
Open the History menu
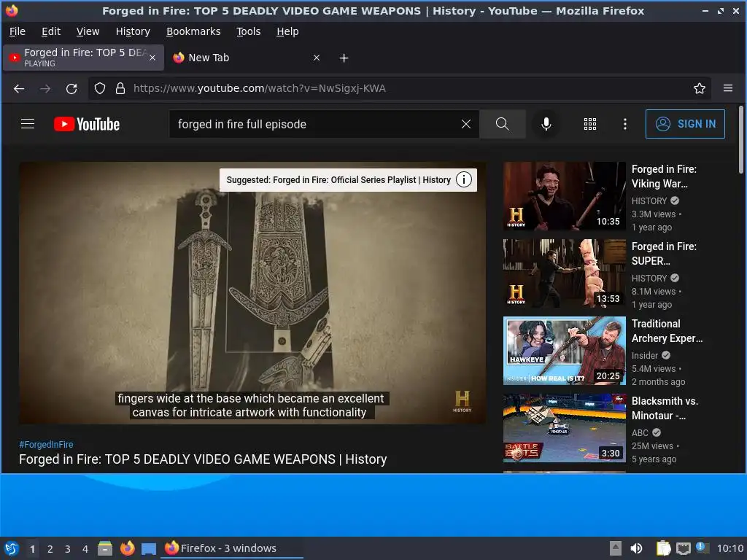point(133,31)
